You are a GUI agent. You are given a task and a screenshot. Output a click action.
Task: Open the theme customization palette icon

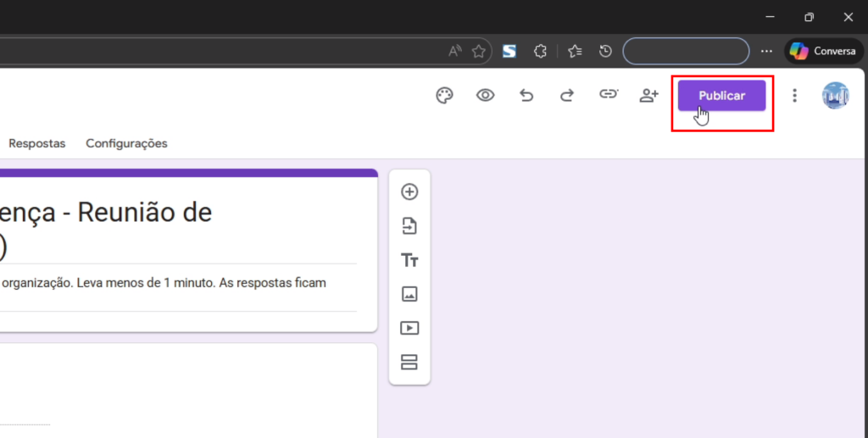click(x=444, y=96)
